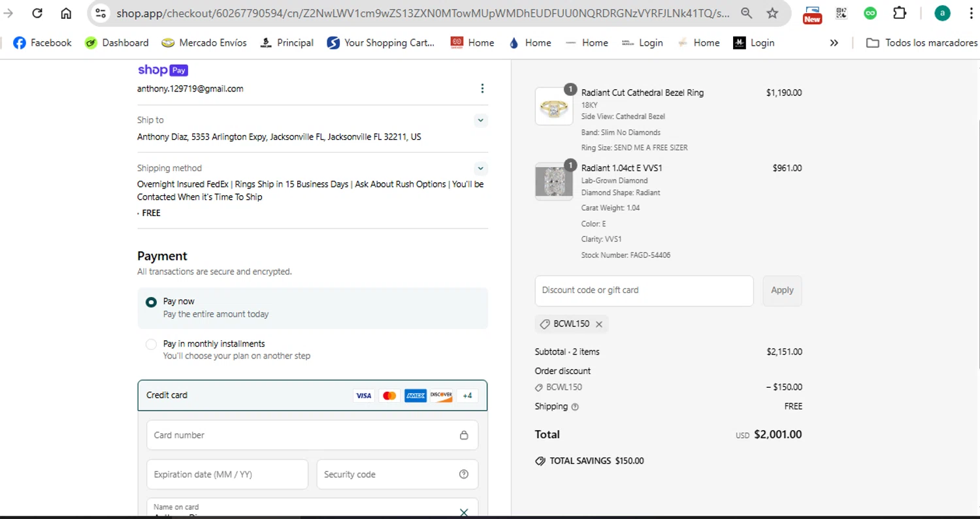The height and width of the screenshot is (519, 980).
Task: Apply the discount code
Action: click(782, 291)
